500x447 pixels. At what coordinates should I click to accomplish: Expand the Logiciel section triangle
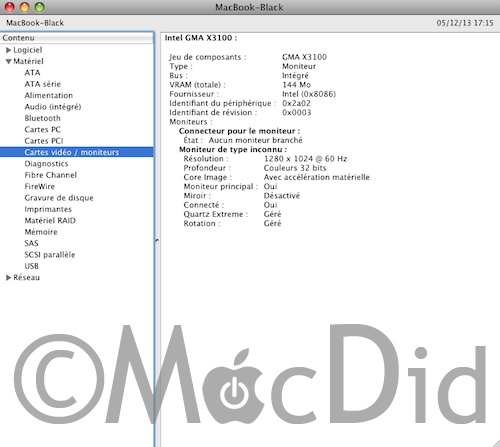9,50
